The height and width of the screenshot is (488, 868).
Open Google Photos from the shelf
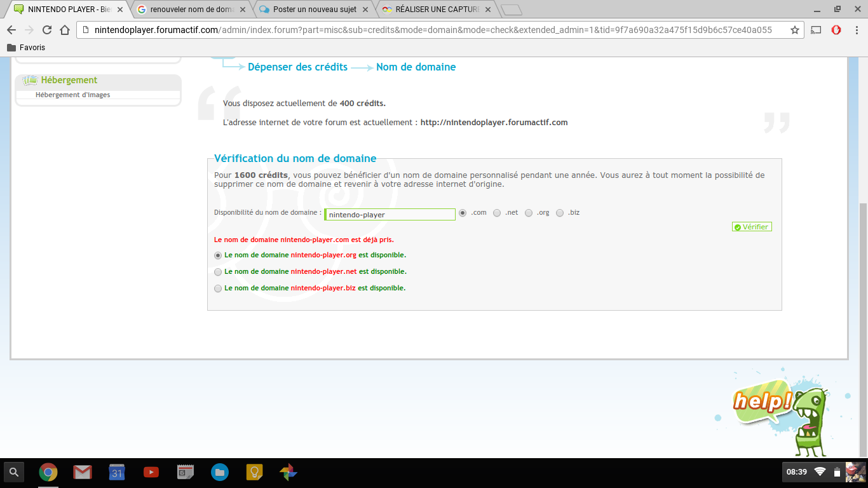(288, 472)
